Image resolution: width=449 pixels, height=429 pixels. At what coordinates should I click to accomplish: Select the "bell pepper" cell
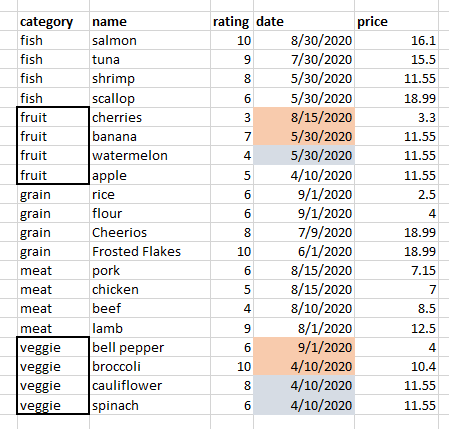pyautogui.click(x=150, y=347)
